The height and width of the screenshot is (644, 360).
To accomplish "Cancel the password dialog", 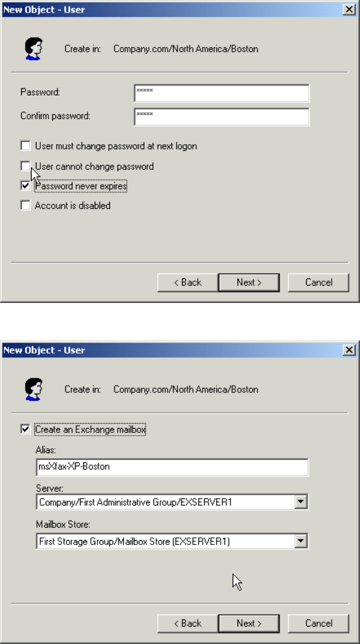I will click(318, 282).
